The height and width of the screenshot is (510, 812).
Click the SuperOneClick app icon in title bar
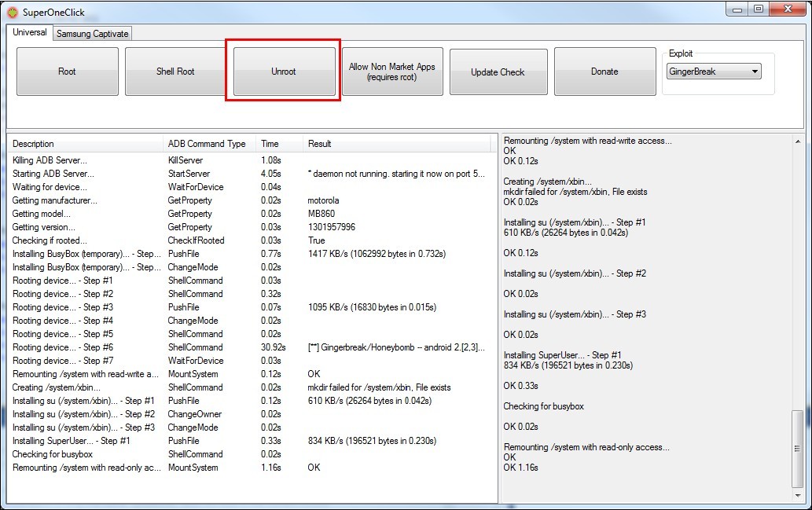tap(13, 13)
